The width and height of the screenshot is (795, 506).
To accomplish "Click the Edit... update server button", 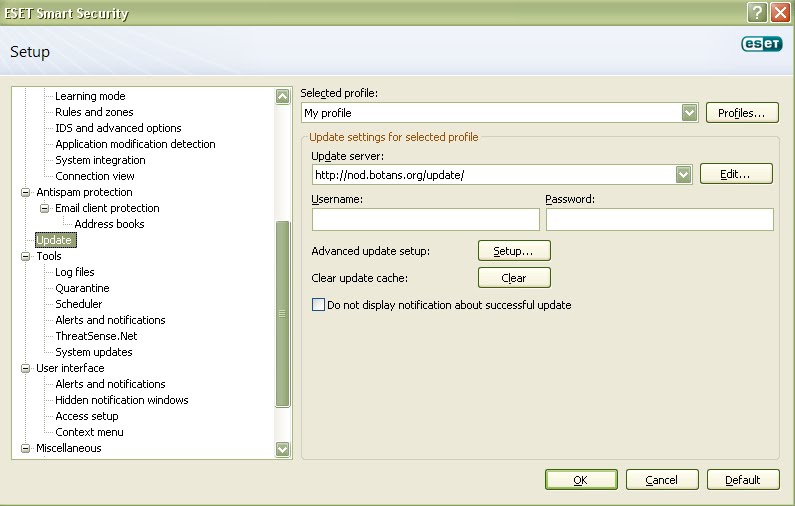I will point(736,174).
